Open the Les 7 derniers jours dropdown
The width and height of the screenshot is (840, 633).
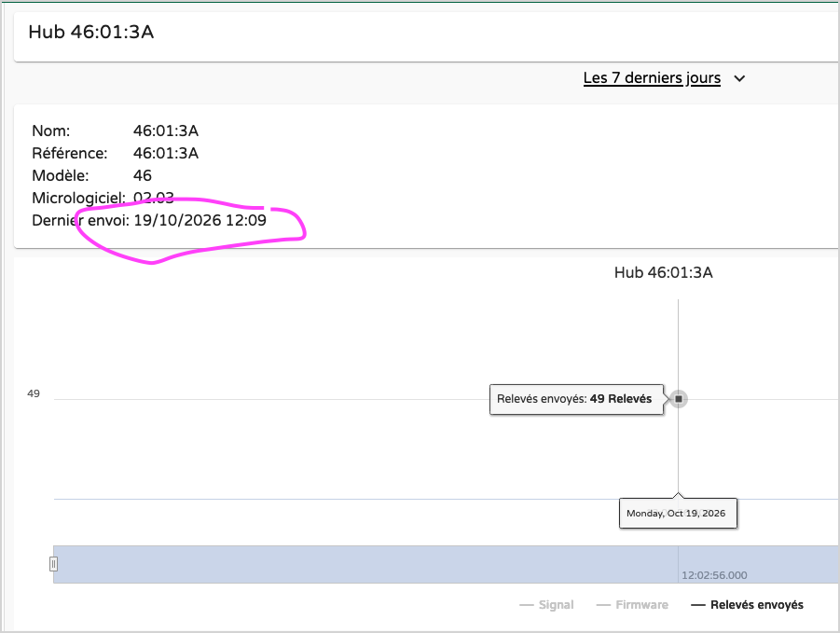tap(652, 78)
